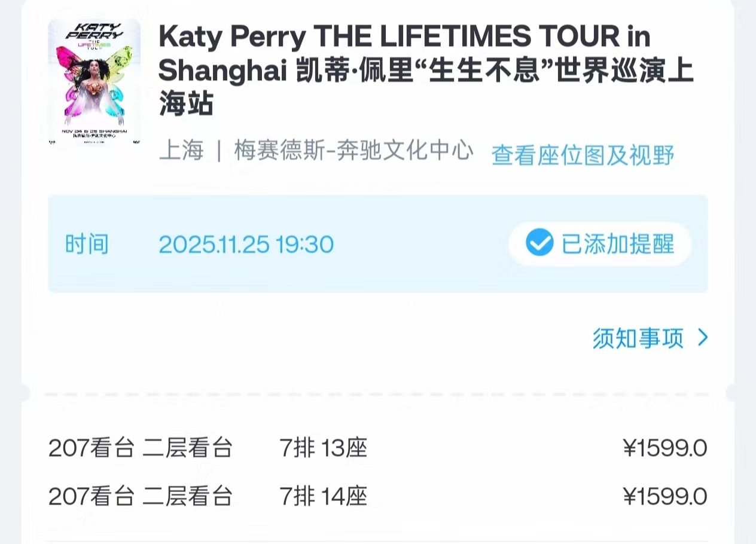Tap the 7排 13座 seat text

point(323,448)
